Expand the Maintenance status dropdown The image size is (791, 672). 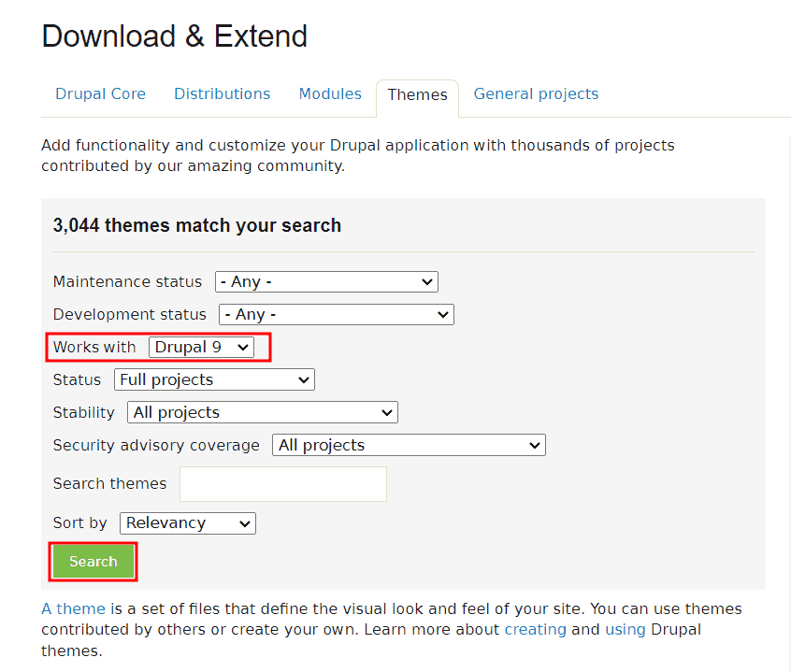tap(326, 282)
